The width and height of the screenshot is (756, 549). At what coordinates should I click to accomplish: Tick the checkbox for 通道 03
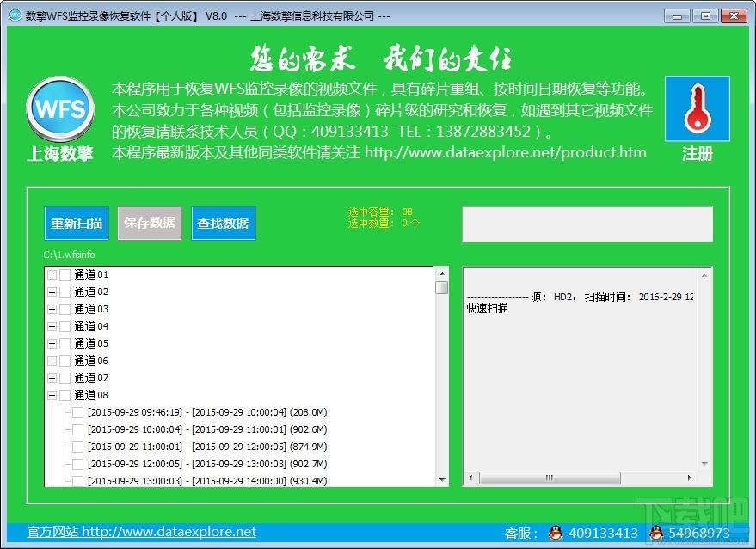(65, 309)
